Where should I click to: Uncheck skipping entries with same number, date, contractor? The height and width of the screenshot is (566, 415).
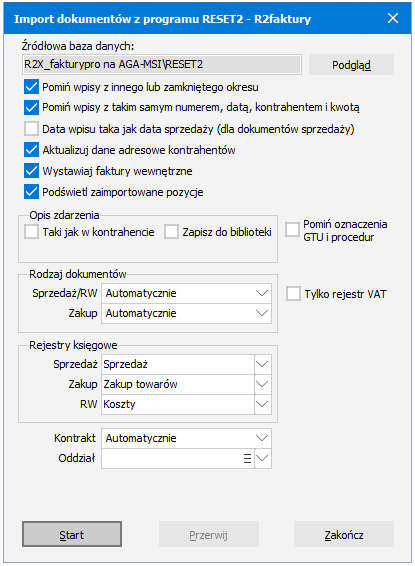[x=31, y=107]
